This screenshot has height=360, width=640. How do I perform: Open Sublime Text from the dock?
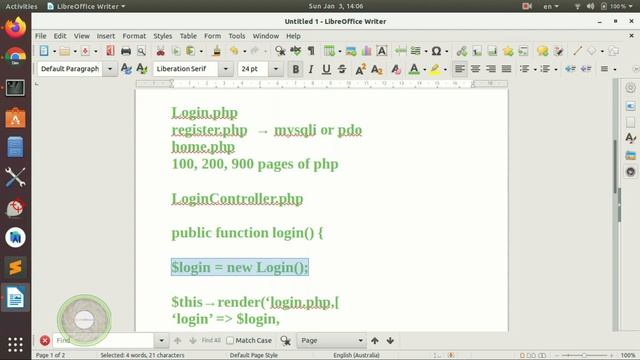[x=16, y=268]
